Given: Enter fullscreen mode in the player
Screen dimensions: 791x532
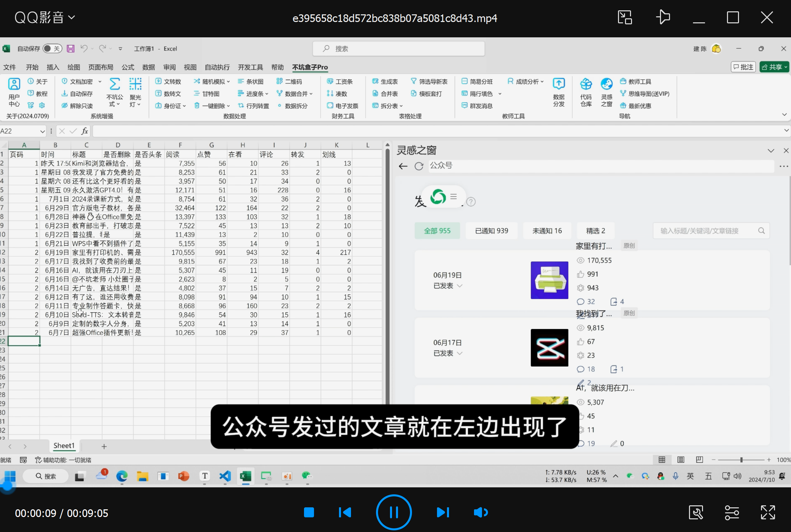Looking at the screenshot, I should [x=768, y=512].
